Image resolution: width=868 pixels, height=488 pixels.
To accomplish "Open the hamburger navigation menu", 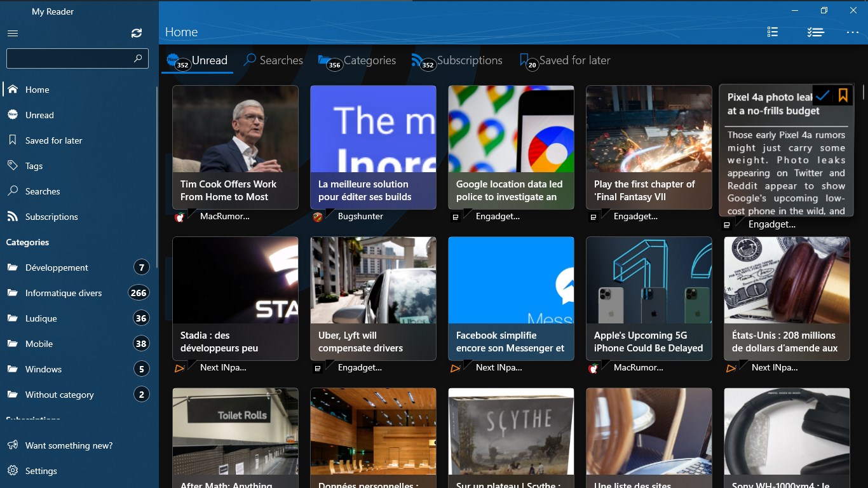I will tap(13, 33).
